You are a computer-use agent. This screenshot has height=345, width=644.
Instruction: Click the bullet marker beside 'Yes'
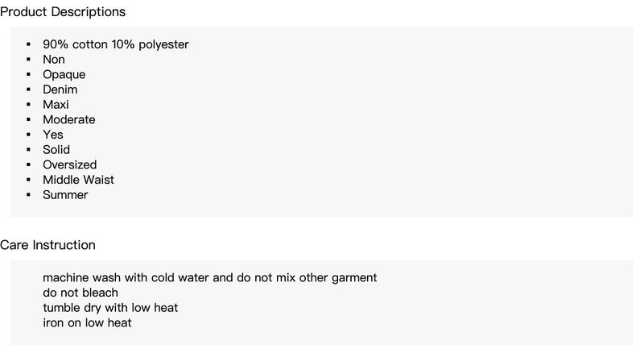pos(28,135)
